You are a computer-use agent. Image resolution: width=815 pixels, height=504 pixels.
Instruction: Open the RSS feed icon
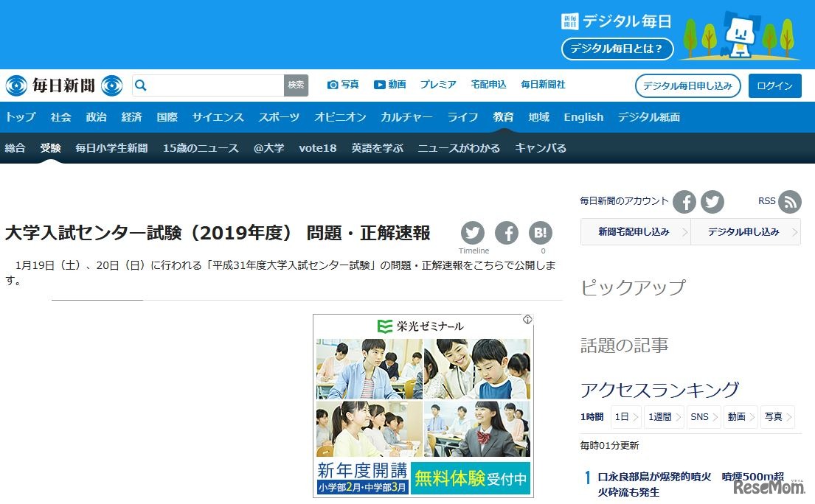[x=790, y=201]
